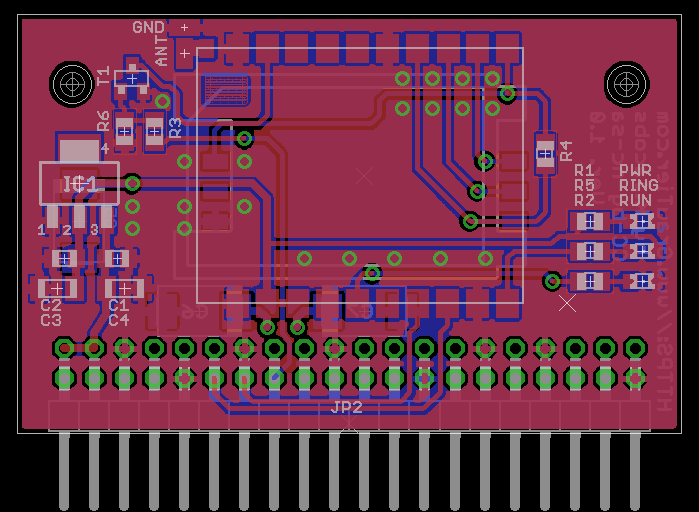Select the via right of IC1 label
This screenshot has width=699, height=512.
click(132, 183)
